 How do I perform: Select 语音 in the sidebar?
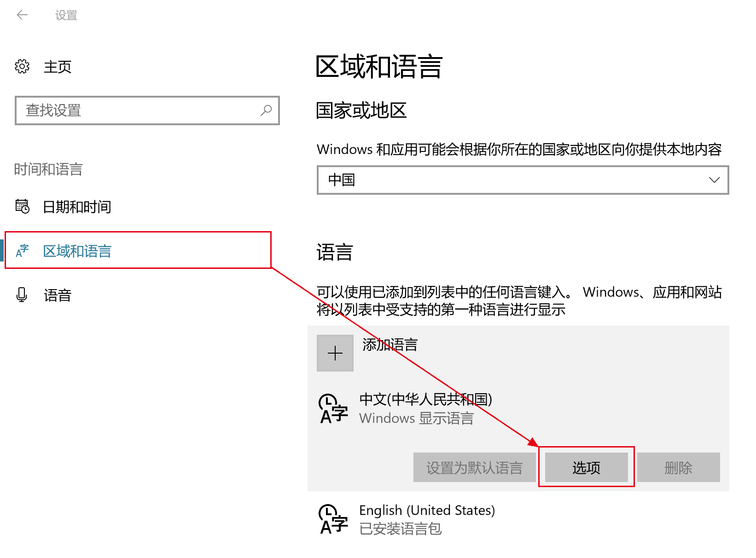(x=58, y=295)
